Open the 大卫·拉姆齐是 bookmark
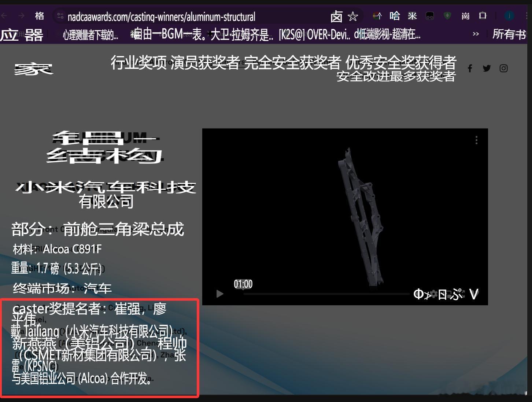This screenshot has width=532, height=402. pyautogui.click(x=242, y=34)
